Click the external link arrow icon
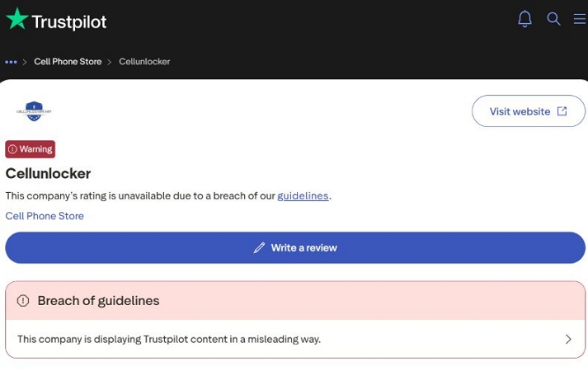This screenshot has width=588, height=371. click(562, 111)
